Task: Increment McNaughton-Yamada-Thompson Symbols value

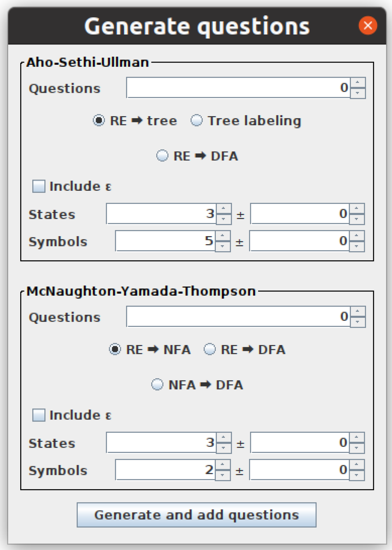Action: coord(223,464)
